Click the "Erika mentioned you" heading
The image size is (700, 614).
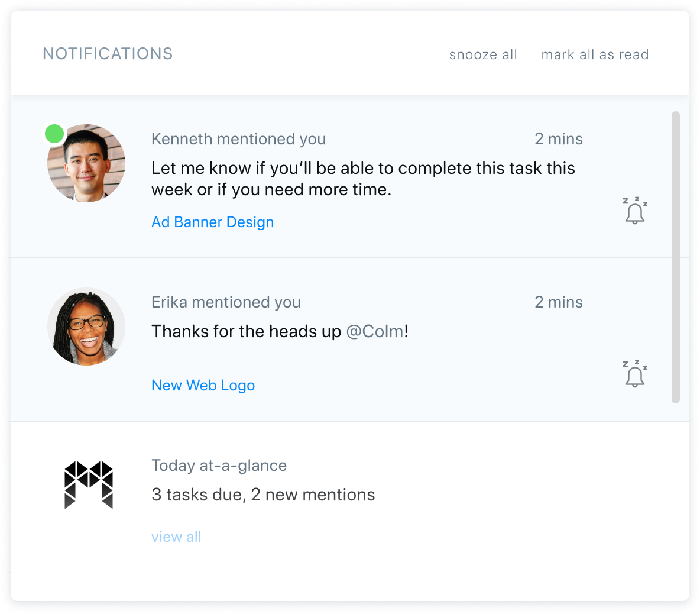226,302
